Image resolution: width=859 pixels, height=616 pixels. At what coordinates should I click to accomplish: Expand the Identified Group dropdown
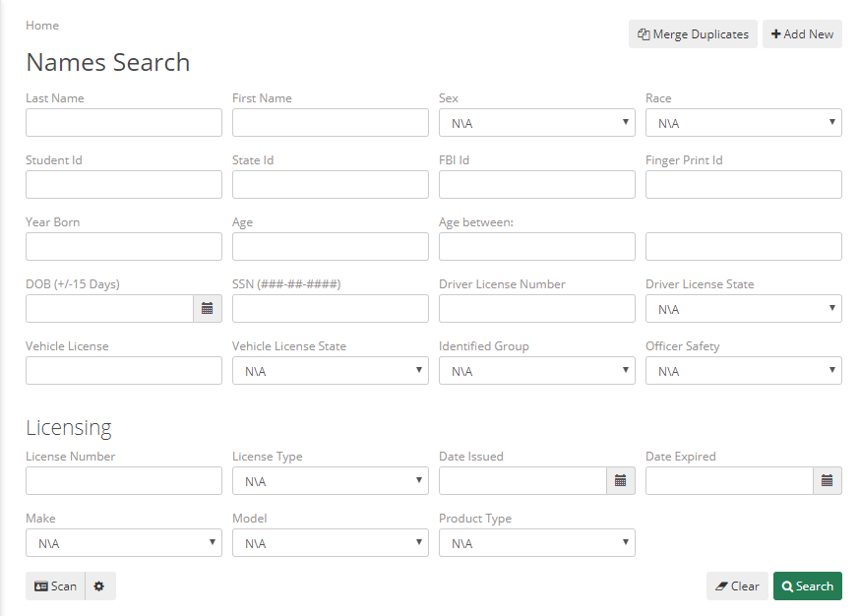tap(537, 370)
